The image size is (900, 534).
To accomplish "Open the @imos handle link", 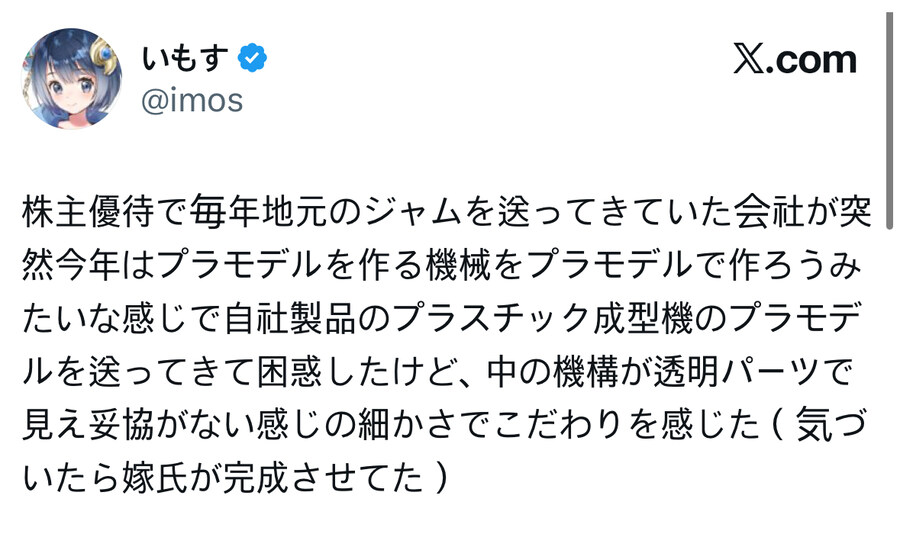I will pyautogui.click(x=192, y=101).
